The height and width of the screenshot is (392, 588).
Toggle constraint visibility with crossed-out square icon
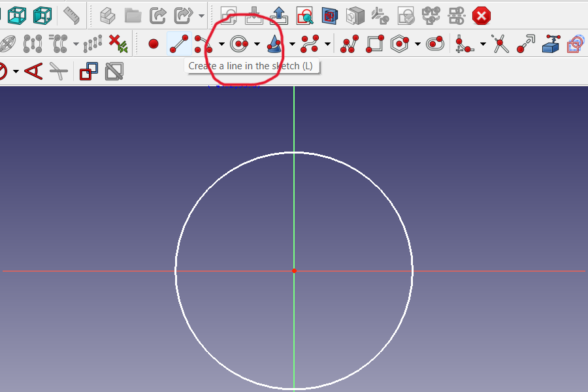pos(114,71)
